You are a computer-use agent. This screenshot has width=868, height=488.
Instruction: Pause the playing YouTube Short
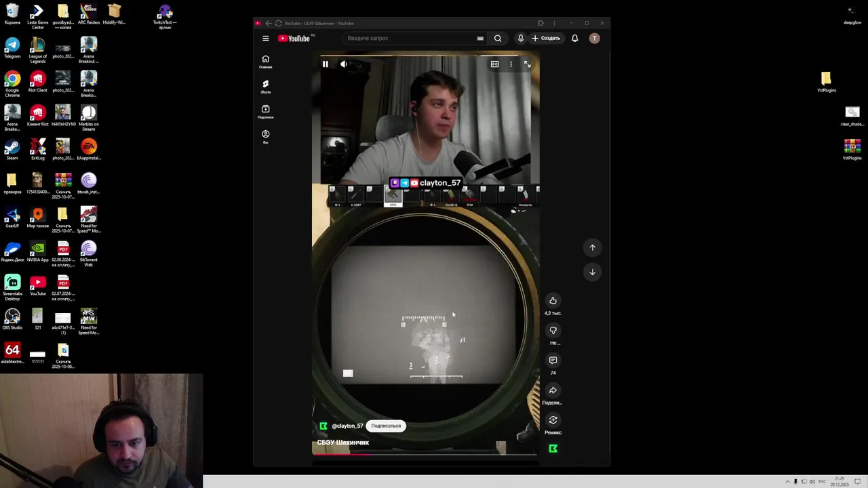(x=325, y=64)
